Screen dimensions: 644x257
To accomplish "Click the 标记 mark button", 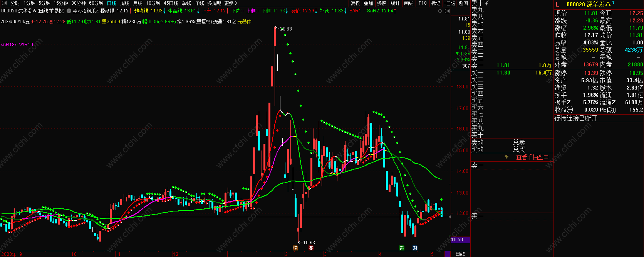I will (436, 3).
